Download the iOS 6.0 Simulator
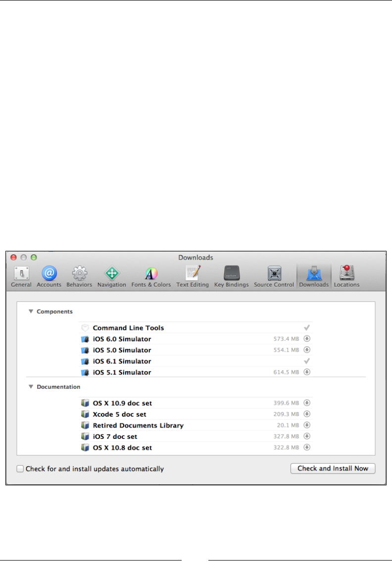The image size is (392, 565). click(307, 339)
